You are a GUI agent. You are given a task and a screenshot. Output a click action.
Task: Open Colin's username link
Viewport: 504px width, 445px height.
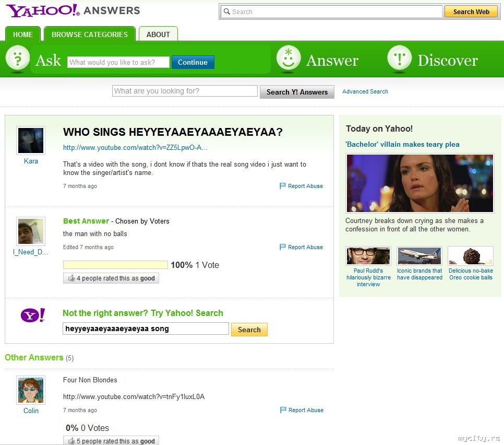point(31,411)
